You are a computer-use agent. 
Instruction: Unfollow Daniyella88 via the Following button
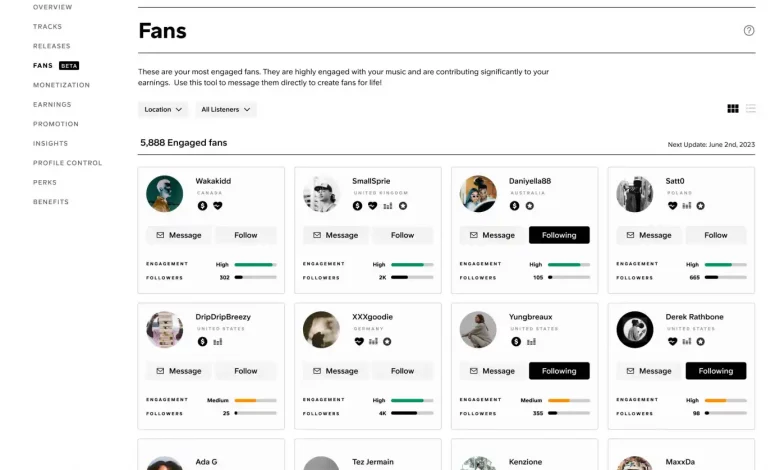(559, 235)
